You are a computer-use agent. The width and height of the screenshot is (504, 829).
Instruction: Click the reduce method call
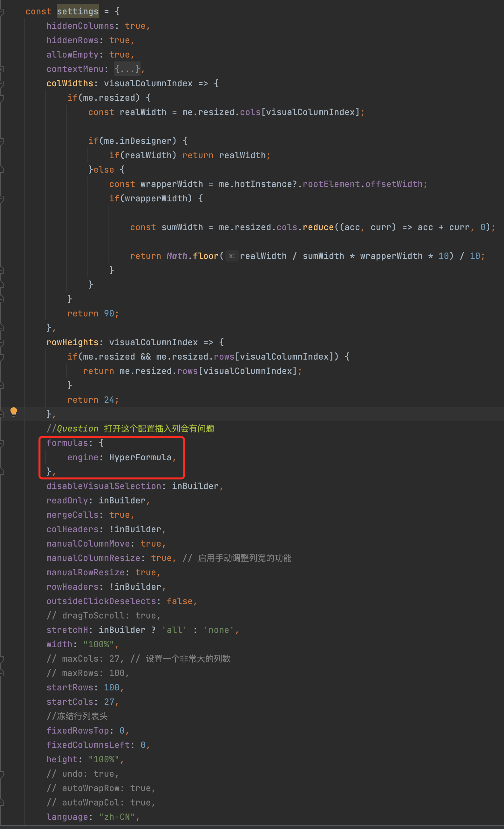coord(318,228)
